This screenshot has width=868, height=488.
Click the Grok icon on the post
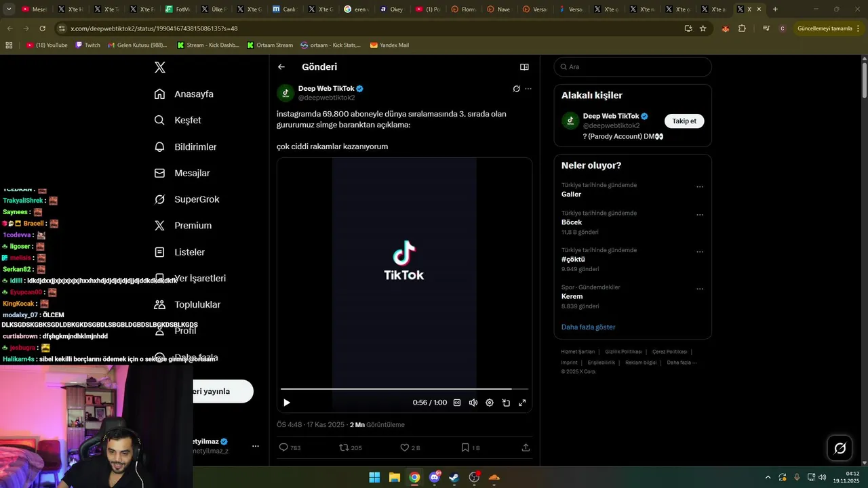pyautogui.click(x=516, y=89)
